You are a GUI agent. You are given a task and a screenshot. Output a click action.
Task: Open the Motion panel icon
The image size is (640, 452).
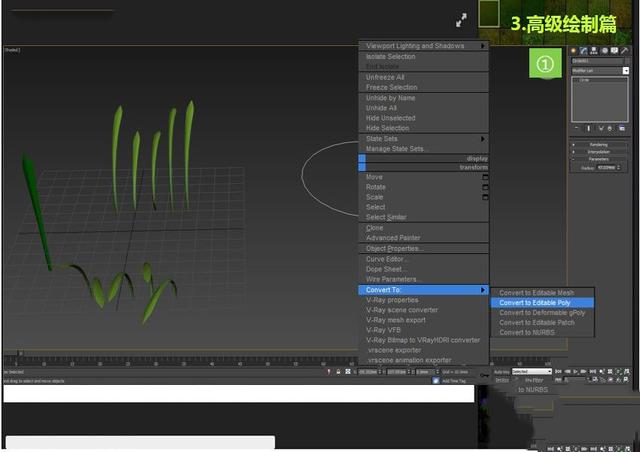click(x=604, y=50)
